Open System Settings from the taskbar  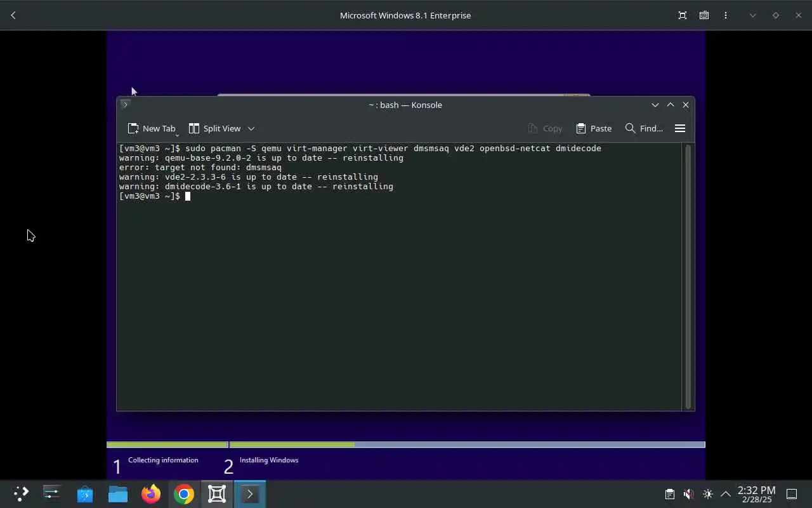51,493
